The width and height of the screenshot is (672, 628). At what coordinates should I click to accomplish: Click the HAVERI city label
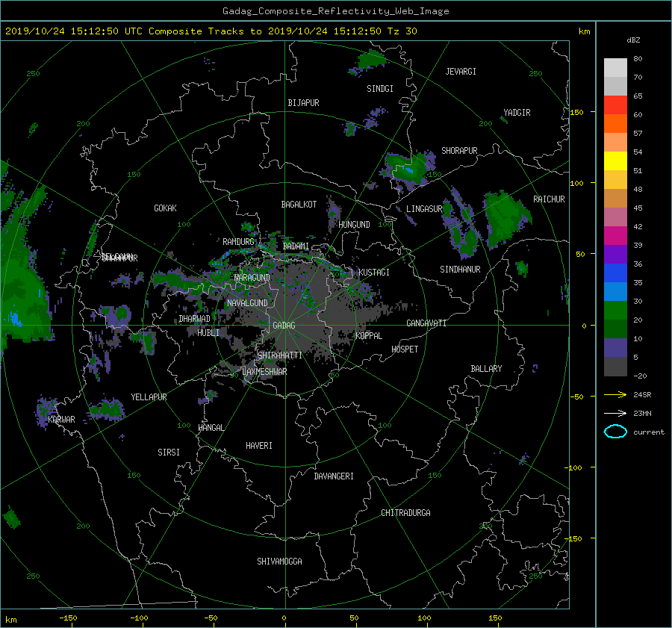coord(259,446)
